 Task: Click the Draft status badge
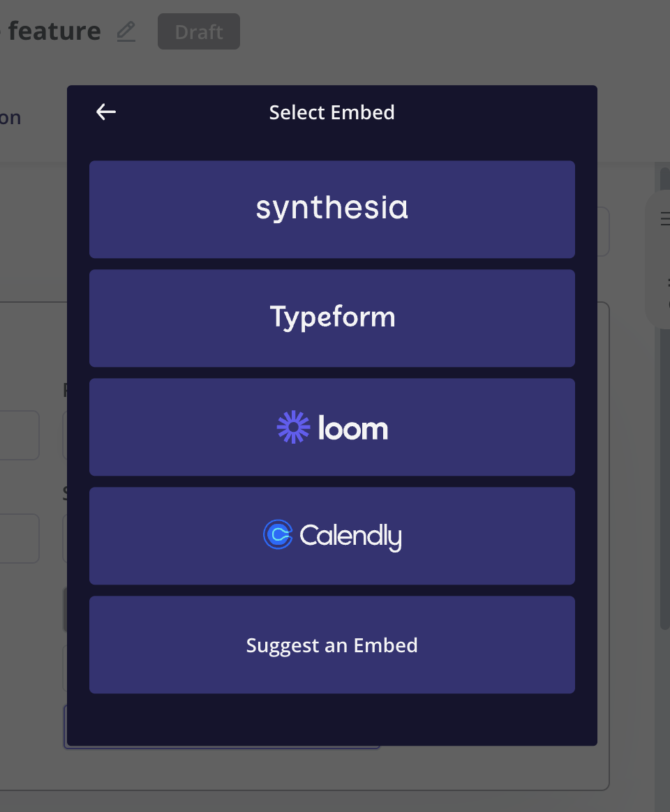click(198, 31)
